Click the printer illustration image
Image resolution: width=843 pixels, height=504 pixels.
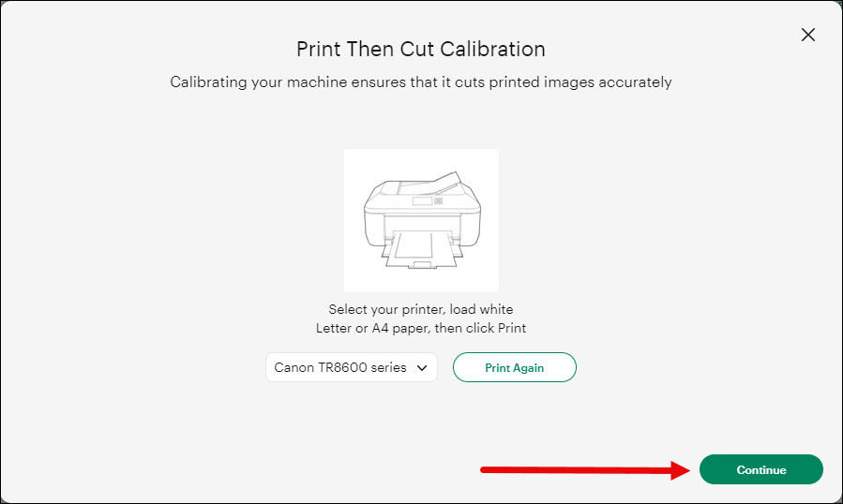click(x=421, y=220)
